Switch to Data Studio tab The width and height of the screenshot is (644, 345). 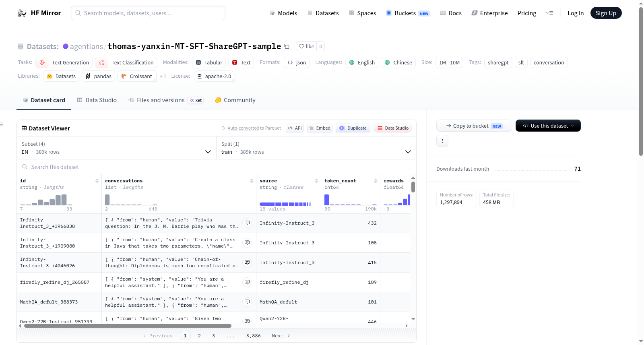pos(97,100)
